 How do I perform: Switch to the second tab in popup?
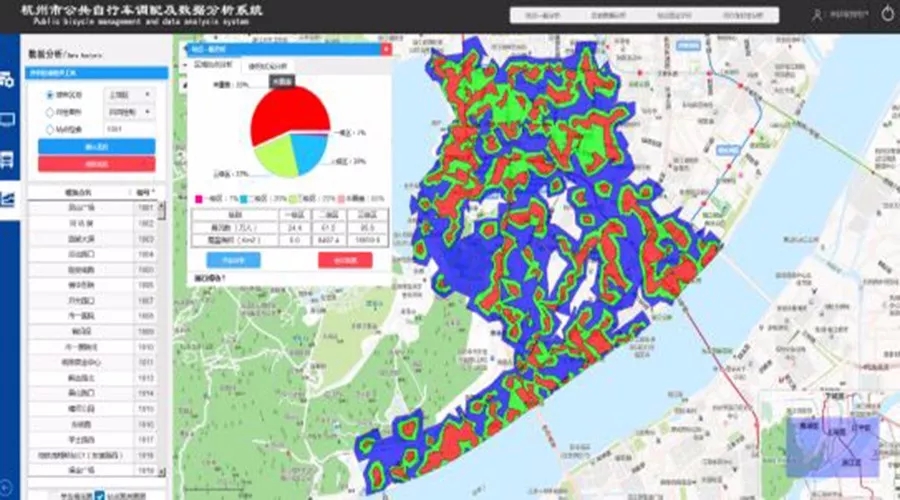[x=267, y=67]
